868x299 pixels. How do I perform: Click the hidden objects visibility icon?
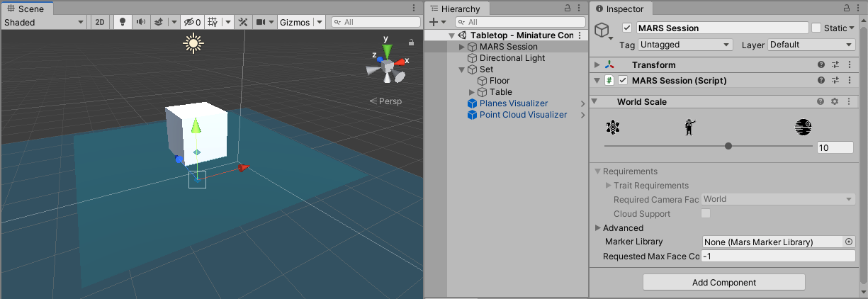point(191,22)
